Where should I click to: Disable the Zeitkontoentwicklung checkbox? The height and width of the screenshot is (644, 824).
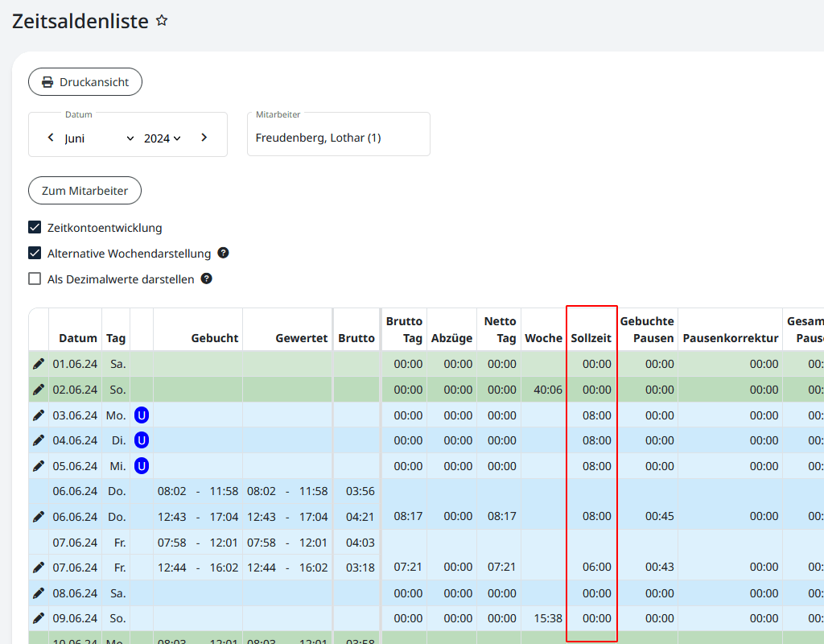(35, 228)
